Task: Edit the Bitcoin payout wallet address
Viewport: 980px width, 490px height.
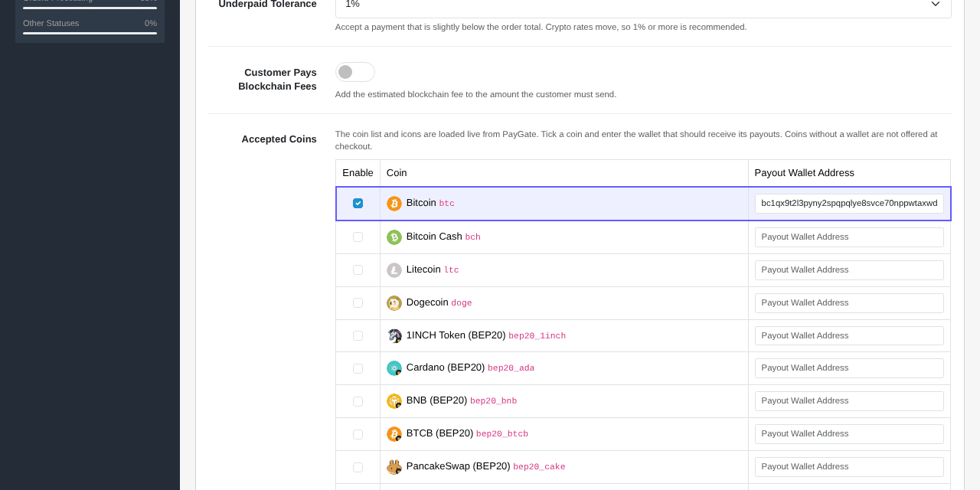Action: point(849,204)
